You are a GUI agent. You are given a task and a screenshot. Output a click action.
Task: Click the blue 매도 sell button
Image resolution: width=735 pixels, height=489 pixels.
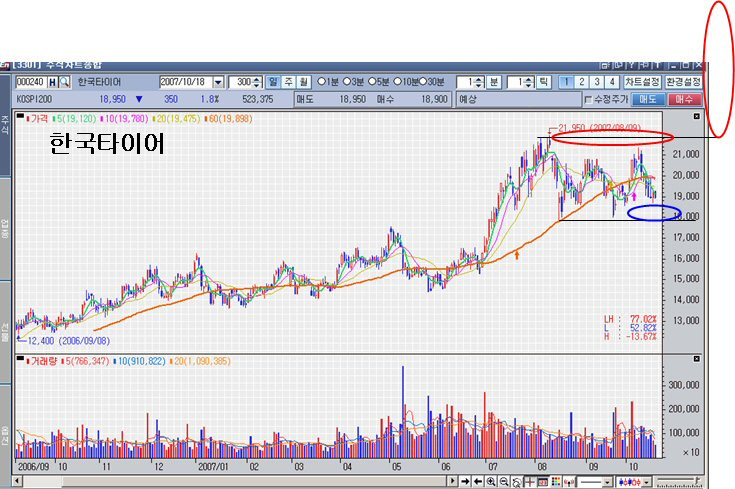(x=648, y=99)
